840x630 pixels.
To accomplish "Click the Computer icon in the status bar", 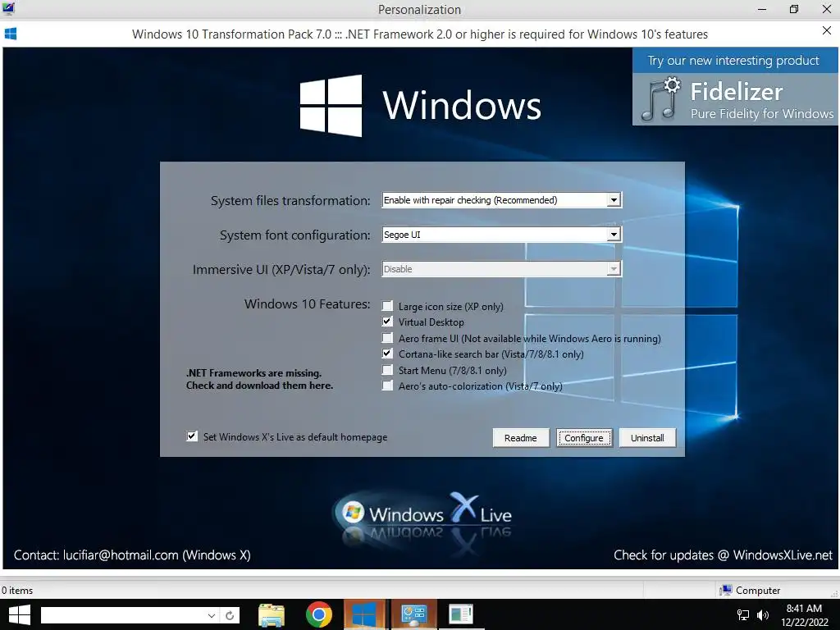I will pyautogui.click(x=726, y=590).
